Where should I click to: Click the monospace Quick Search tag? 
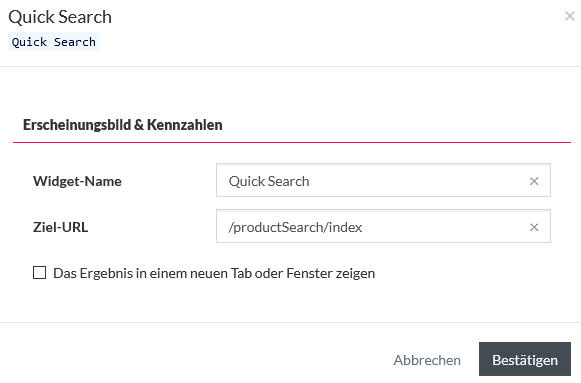[x=54, y=42]
